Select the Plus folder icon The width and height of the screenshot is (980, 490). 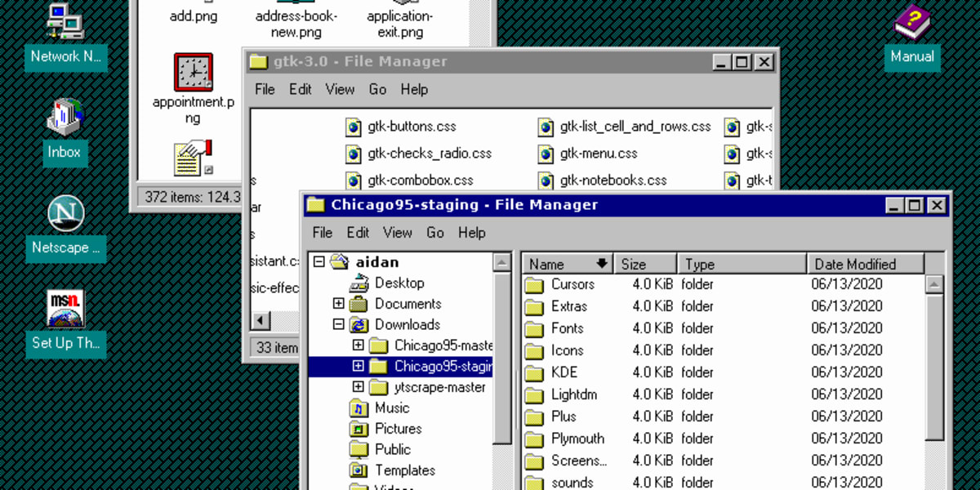(x=534, y=417)
